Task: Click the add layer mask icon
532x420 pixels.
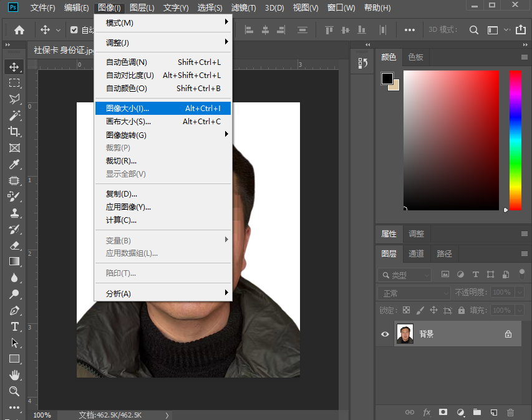Action: pos(443,412)
